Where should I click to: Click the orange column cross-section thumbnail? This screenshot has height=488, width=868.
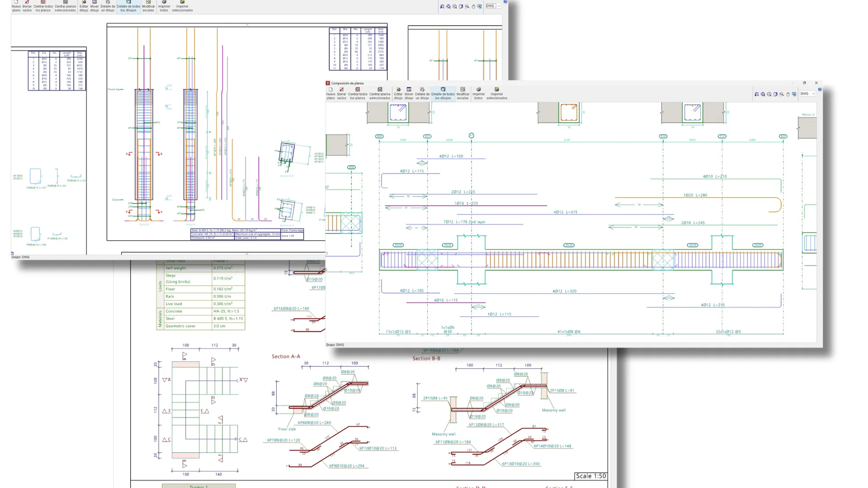[x=569, y=113]
